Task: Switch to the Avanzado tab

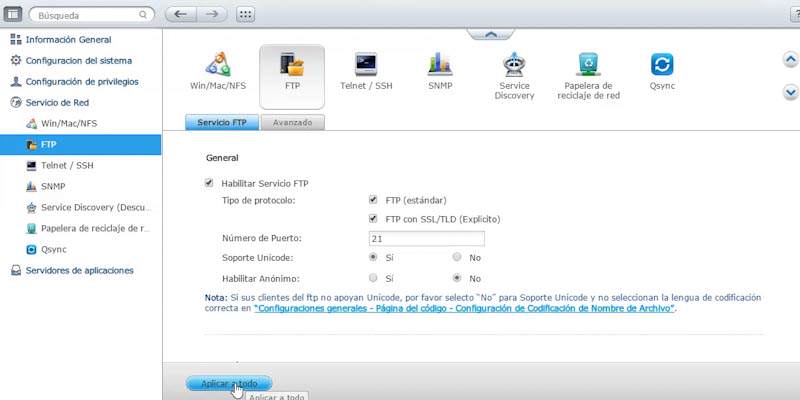Action: tap(292, 122)
